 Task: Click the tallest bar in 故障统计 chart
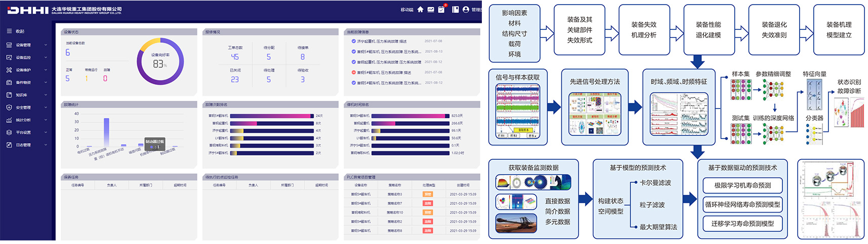(x=106, y=132)
